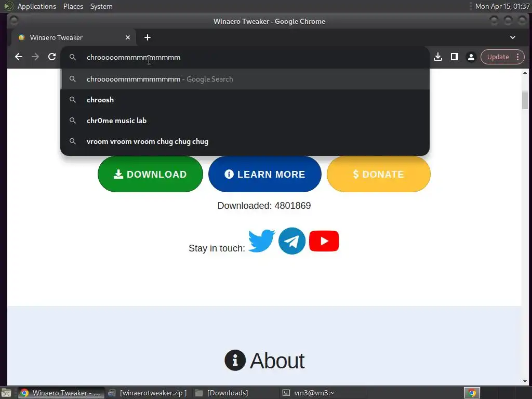Image resolution: width=532 pixels, height=399 pixels.
Task: Open the Chrome downloads icon
Action: (438, 57)
